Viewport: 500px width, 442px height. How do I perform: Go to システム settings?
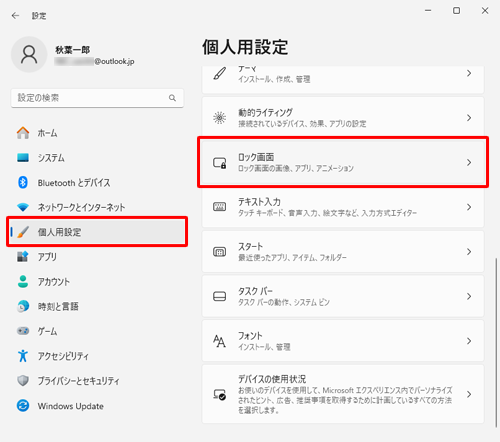pyautogui.click(x=97, y=158)
